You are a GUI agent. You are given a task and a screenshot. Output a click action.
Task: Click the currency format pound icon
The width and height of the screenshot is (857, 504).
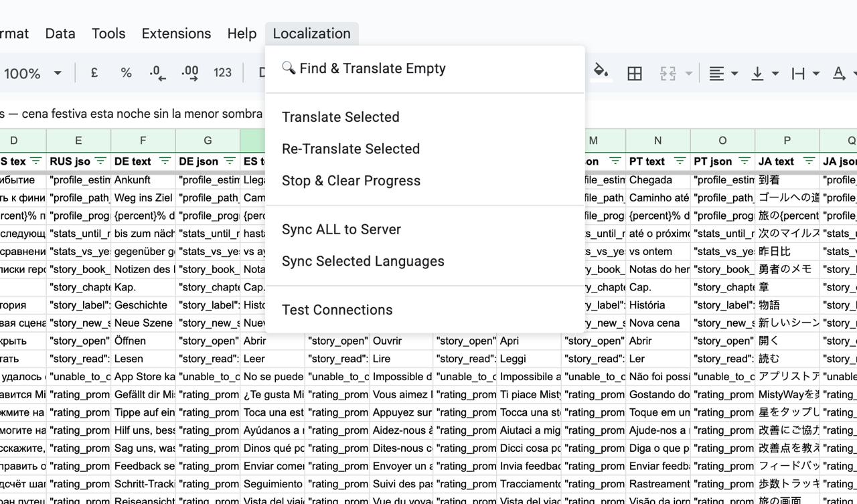[x=94, y=73]
